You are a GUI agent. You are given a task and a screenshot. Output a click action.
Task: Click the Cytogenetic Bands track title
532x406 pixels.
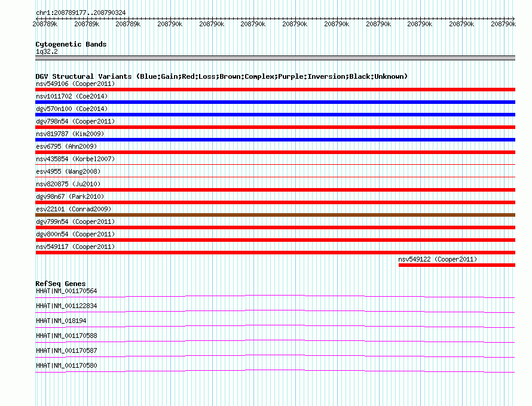[x=71, y=44]
